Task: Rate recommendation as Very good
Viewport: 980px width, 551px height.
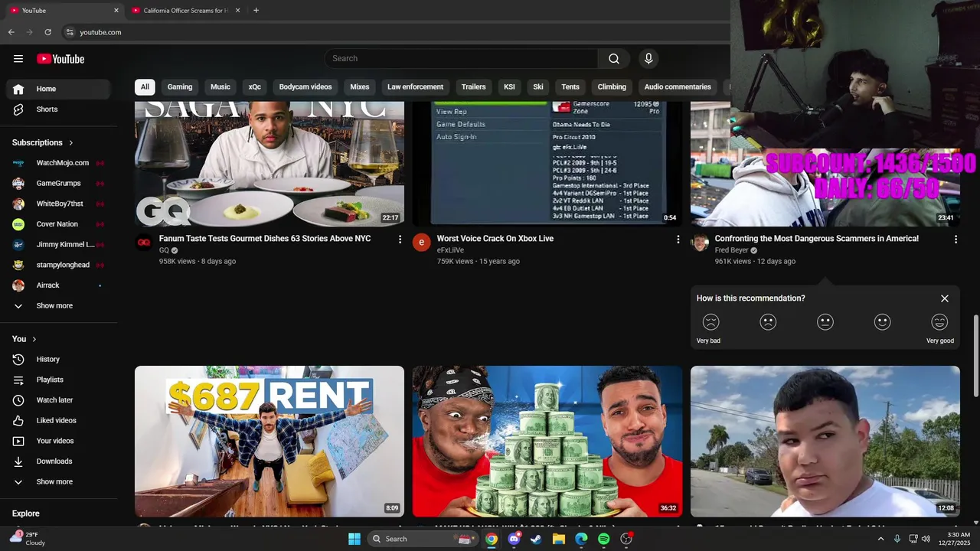Action: point(940,322)
